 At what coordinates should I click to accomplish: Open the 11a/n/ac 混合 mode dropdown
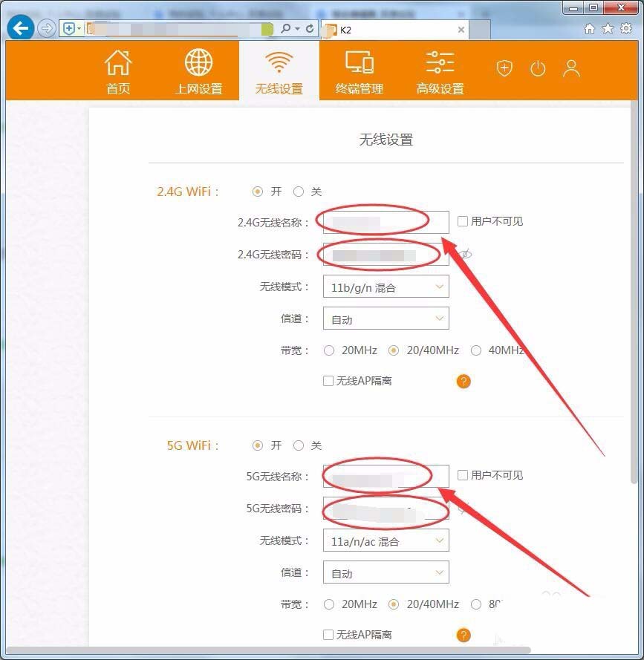point(385,540)
